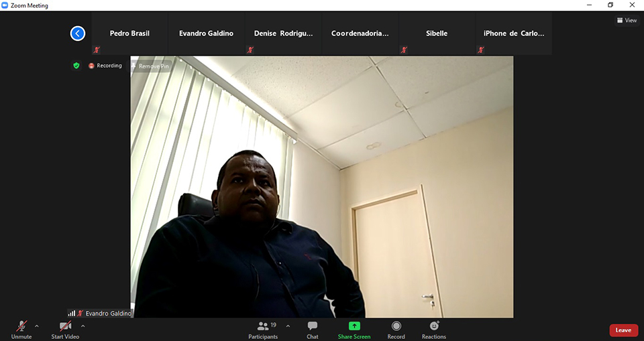Click the Share Screen icon
The height and width of the screenshot is (341, 644).
(354, 326)
